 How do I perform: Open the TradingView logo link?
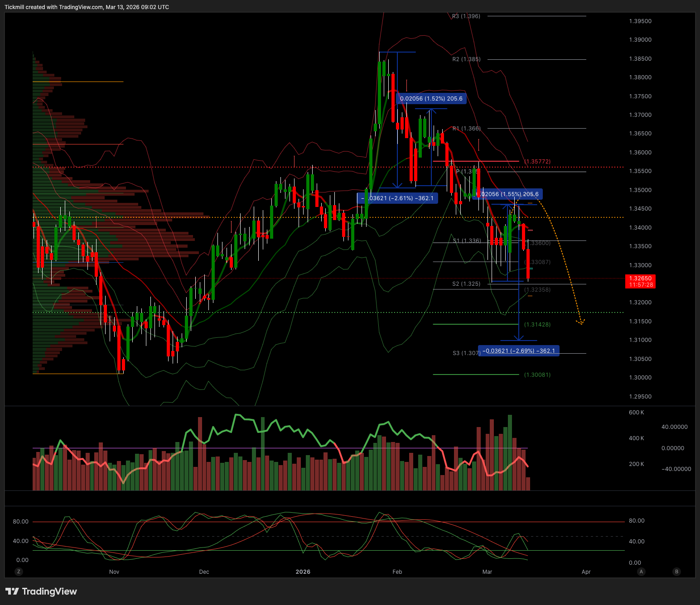click(41, 591)
